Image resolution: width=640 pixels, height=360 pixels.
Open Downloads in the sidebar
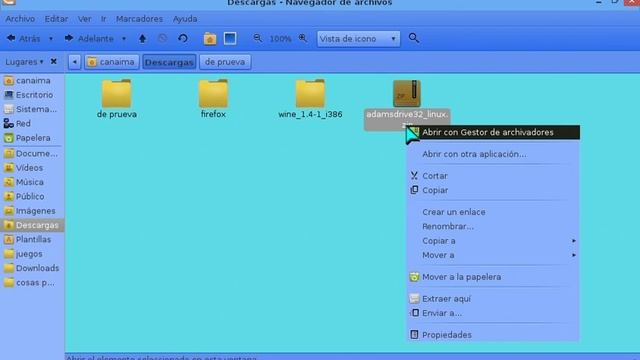point(32,268)
